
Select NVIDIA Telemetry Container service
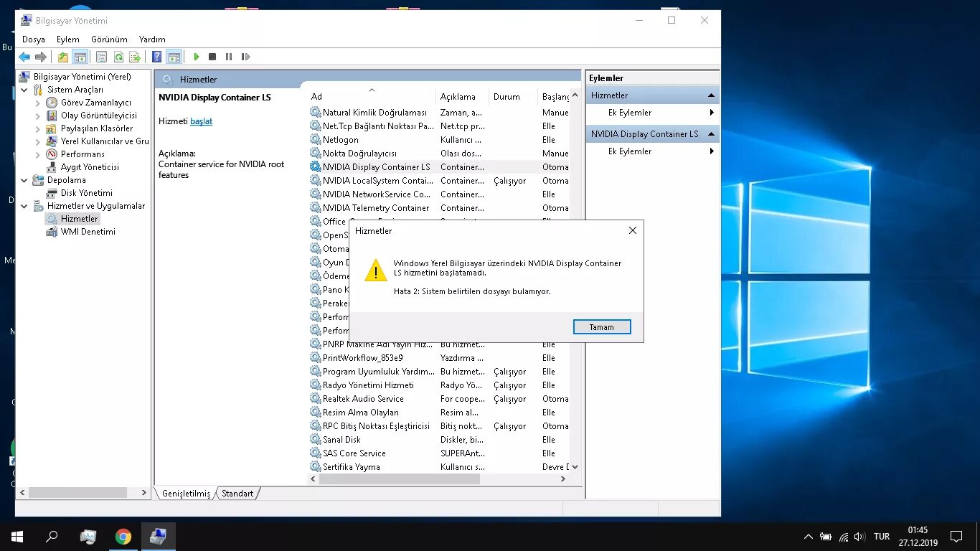[439, 208]
